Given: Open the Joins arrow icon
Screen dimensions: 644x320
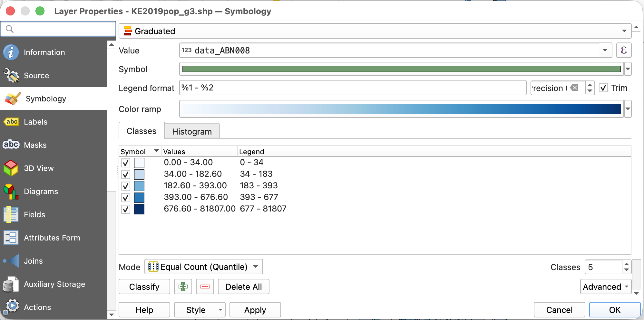Looking at the screenshot, I should [12, 261].
